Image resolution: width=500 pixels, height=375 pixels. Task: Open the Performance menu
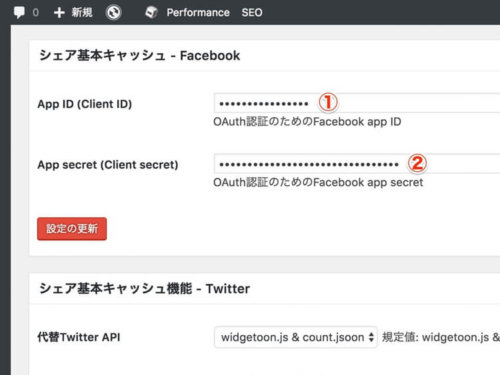(198, 13)
